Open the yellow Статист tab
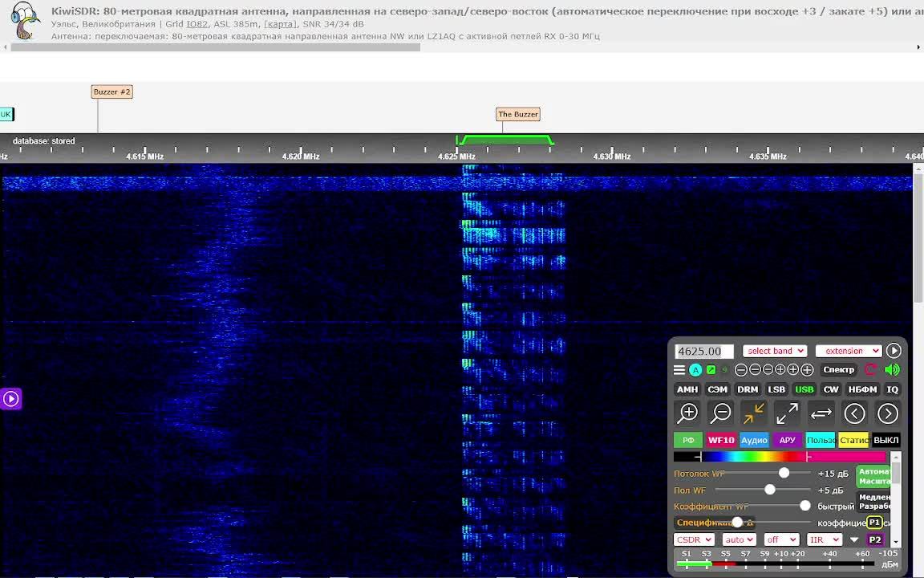Screen dimensions: 924x578 point(853,440)
